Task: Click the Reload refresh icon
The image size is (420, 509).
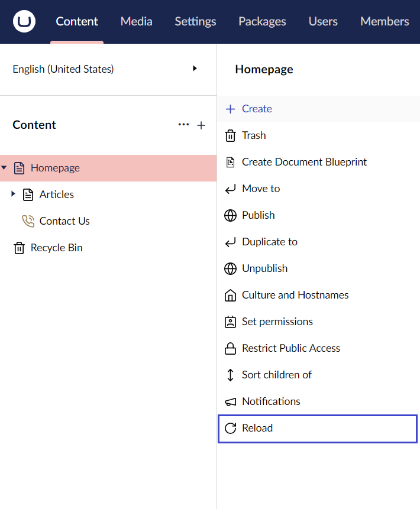Action: pyautogui.click(x=230, y=428)
